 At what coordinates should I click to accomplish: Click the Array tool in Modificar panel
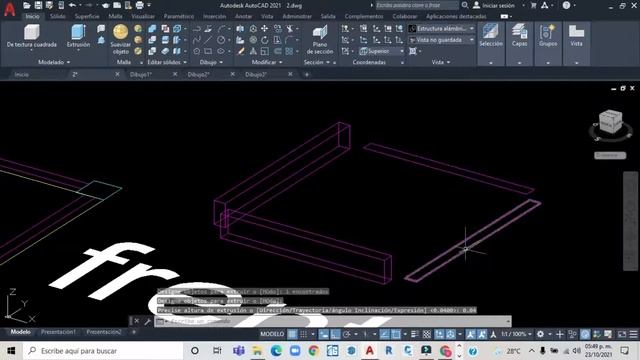(x=289, y=51)
